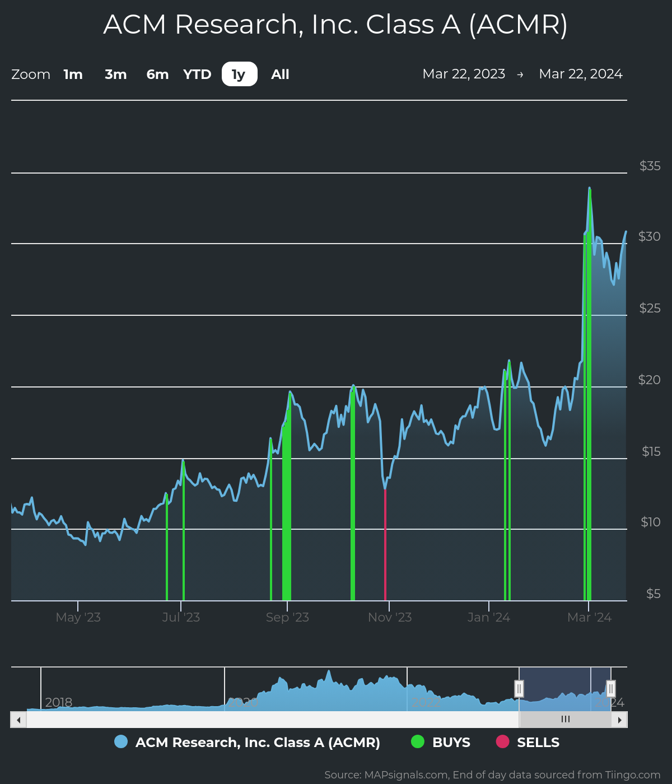Hide the ACMR price series via legend
The height and width of the screenshot is (784, 672).
258,742
